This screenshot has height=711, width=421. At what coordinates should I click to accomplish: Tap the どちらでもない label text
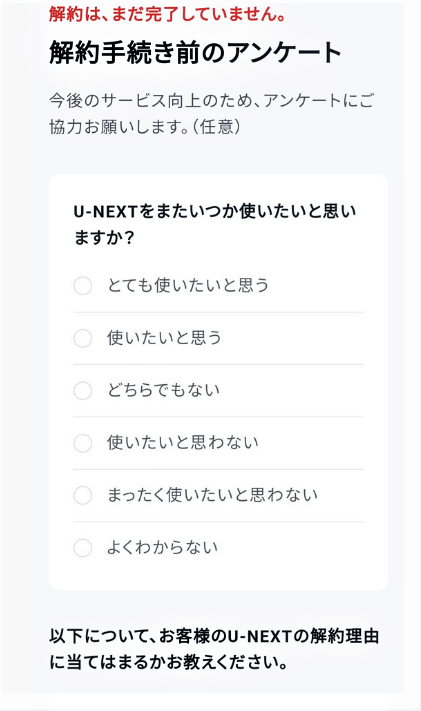click(x=163, y=390)
